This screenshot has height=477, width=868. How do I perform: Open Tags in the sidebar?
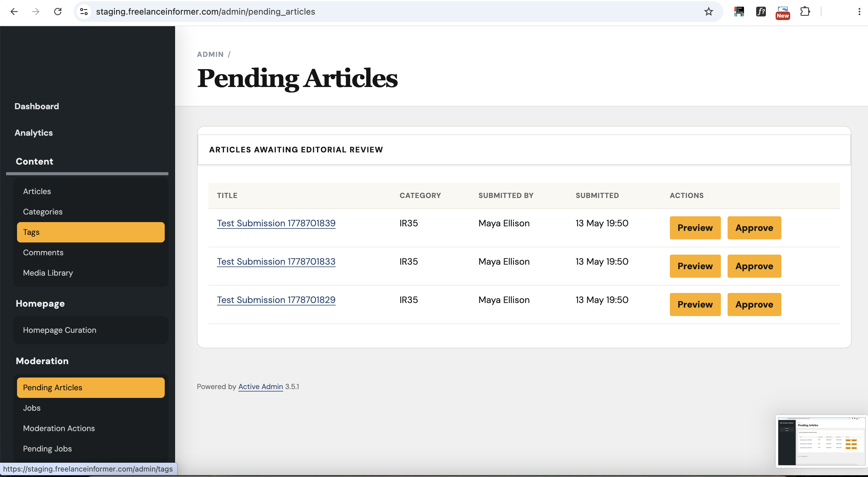coord(91,232)
